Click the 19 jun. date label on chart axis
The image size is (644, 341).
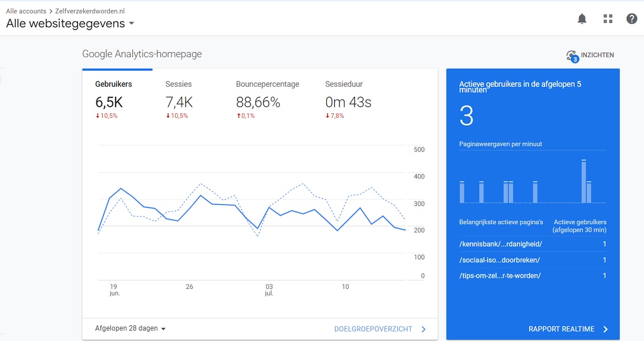click(x=114, y=290)
